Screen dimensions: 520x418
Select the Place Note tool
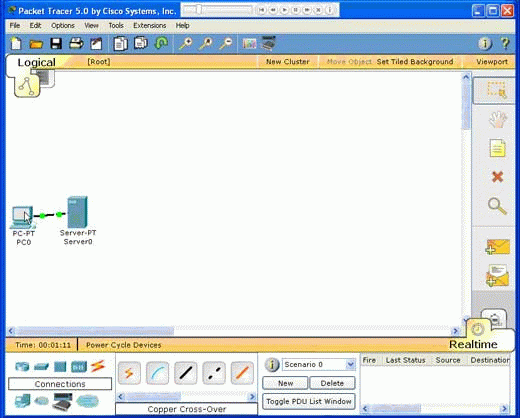click(498, 148)
